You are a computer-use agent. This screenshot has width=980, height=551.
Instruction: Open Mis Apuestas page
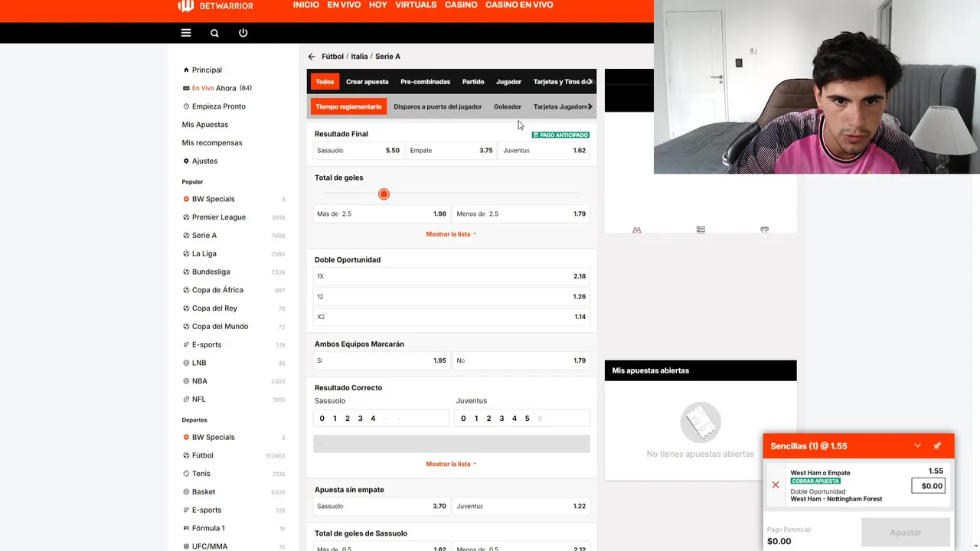(205, 125)
